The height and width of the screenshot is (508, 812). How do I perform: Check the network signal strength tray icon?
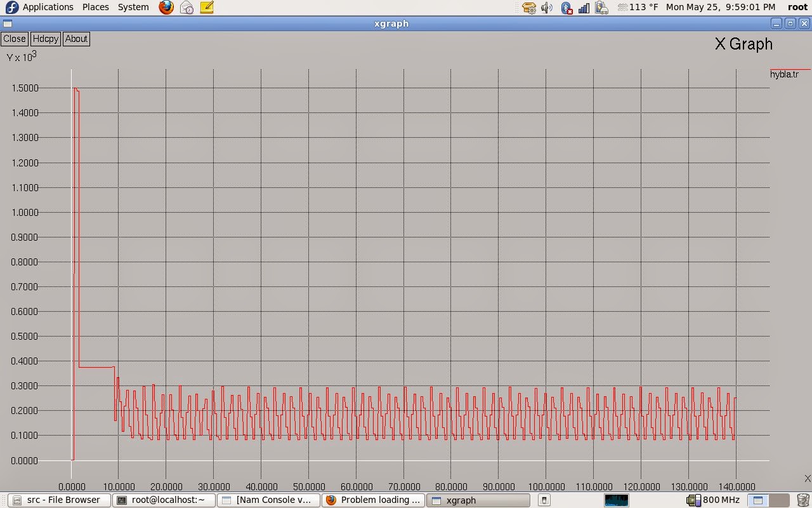click(583, 7)
